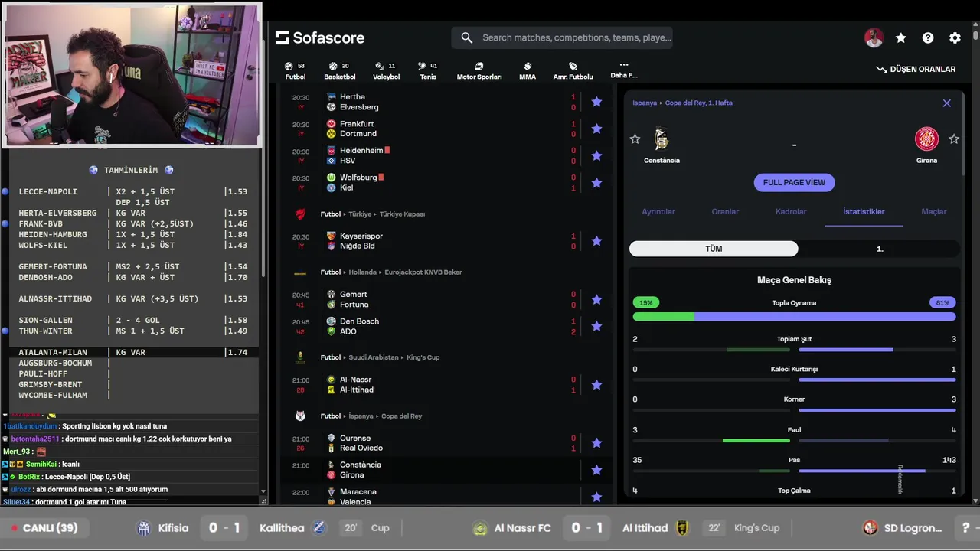Toggle favorite star for Constància-Girona row

[596, 470]
